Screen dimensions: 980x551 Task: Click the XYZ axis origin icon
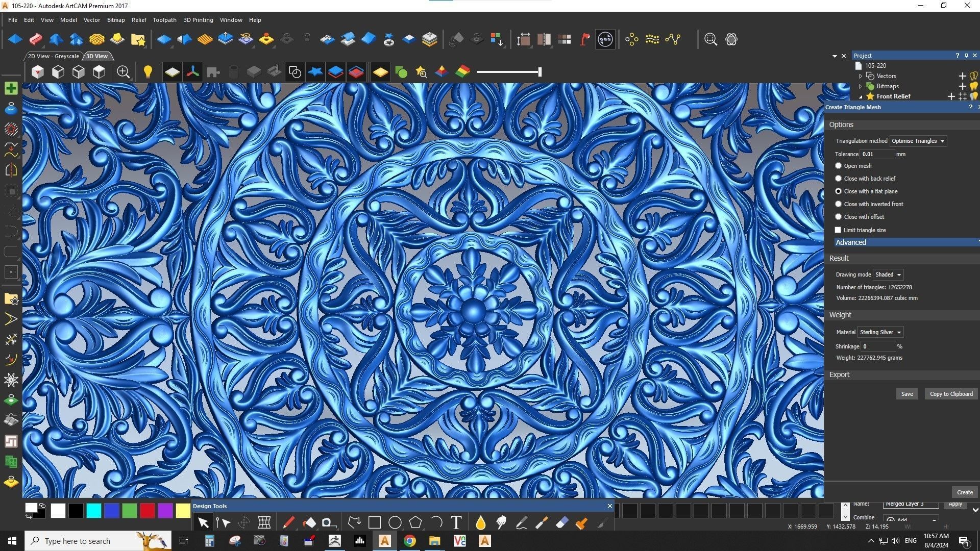(x=193, y=72)
